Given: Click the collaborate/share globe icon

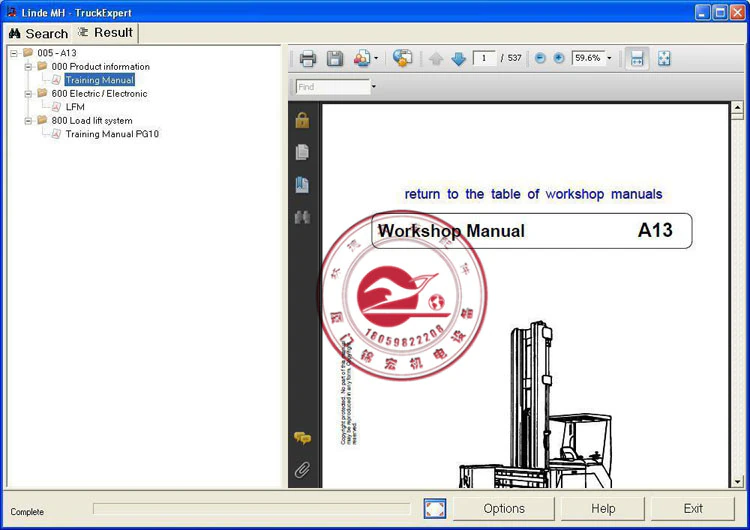Looking at the screenshot, I should (x=402, y=58).
